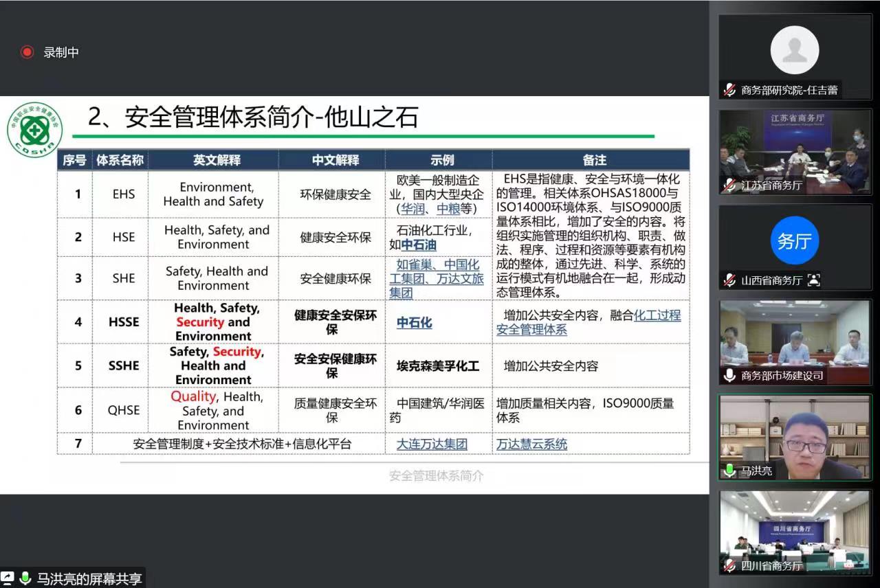Click the 'Environment, Health and Safety' cell

(213, 194)
